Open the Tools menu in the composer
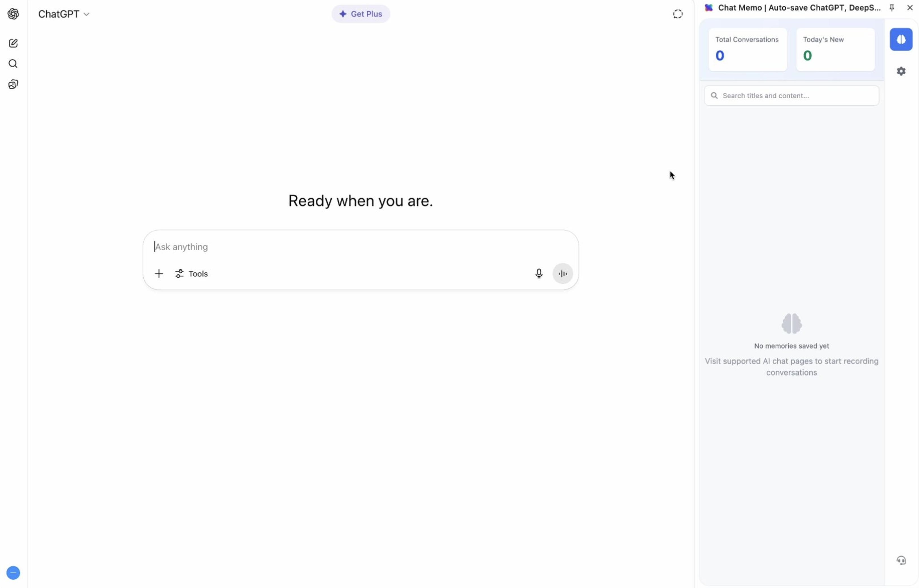The height and width of the screenshot is (588, 919). point(191,274)
